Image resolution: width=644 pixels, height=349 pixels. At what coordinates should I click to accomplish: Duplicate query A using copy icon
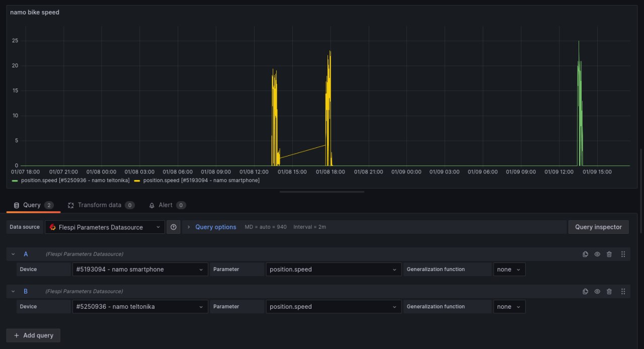coord(585,254)
